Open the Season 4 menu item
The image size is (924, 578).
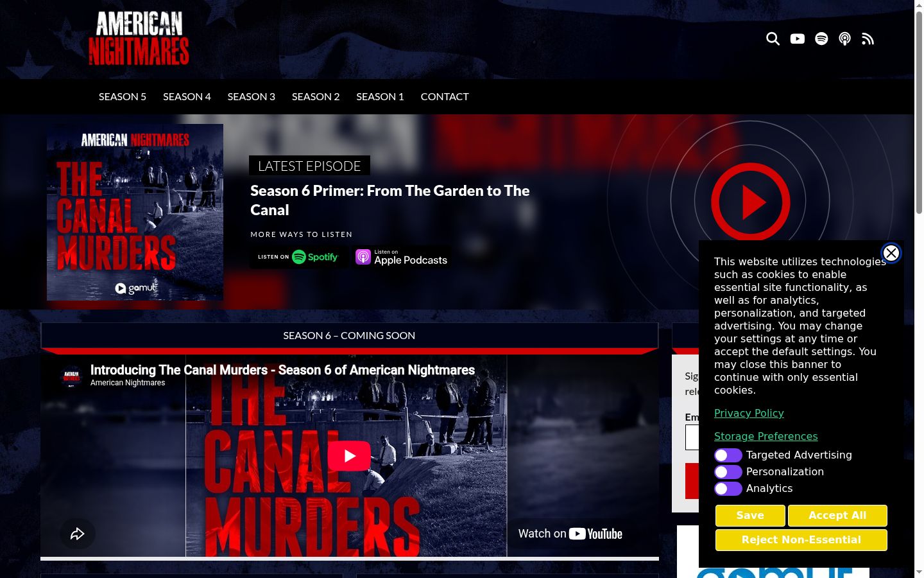point(187,96)
